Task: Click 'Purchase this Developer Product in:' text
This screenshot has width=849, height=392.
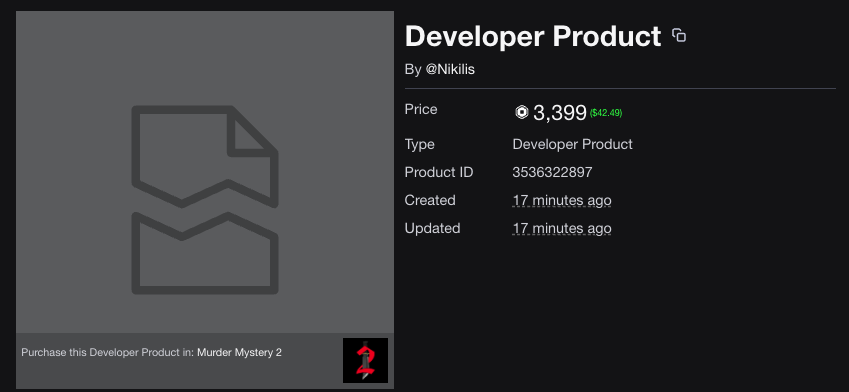Action: (x=108, y=352)
